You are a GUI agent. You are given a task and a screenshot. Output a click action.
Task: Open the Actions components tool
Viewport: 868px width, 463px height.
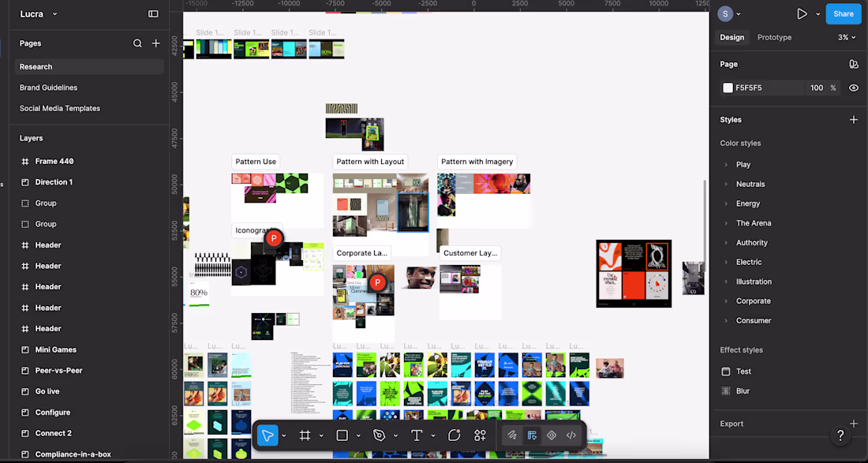click(x=480, y=436)
